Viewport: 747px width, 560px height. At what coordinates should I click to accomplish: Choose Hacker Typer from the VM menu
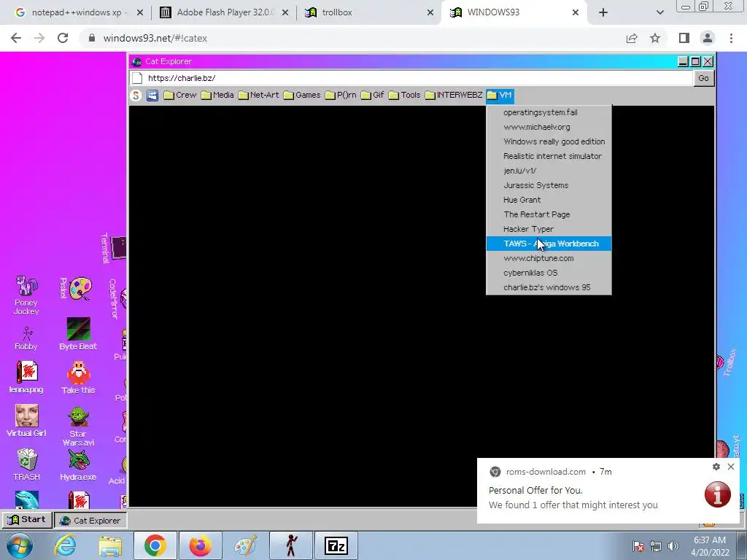[549, 229]
